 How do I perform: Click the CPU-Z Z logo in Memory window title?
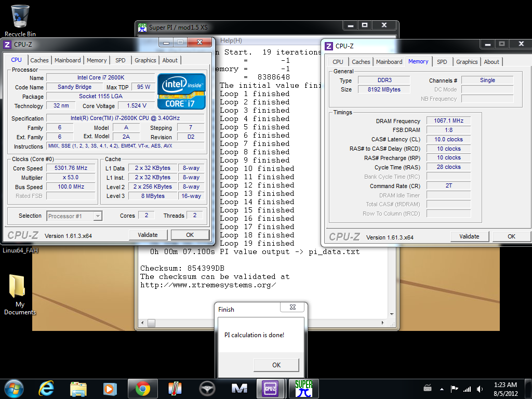pos(329,46)
